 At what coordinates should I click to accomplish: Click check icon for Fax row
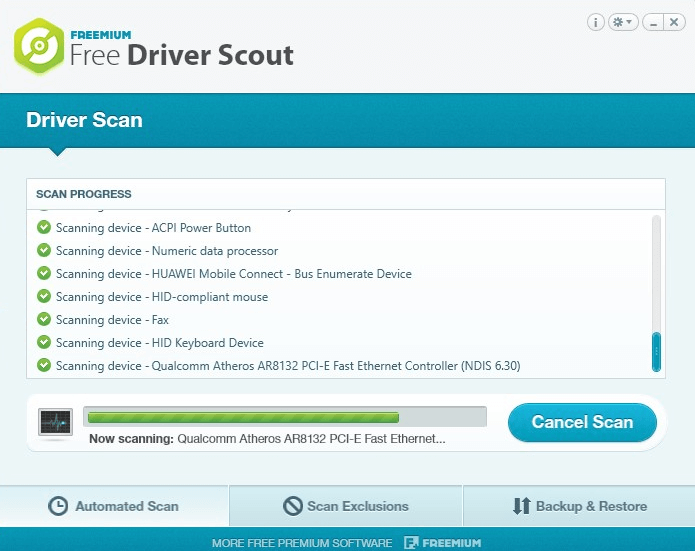[x=44, y=319]
